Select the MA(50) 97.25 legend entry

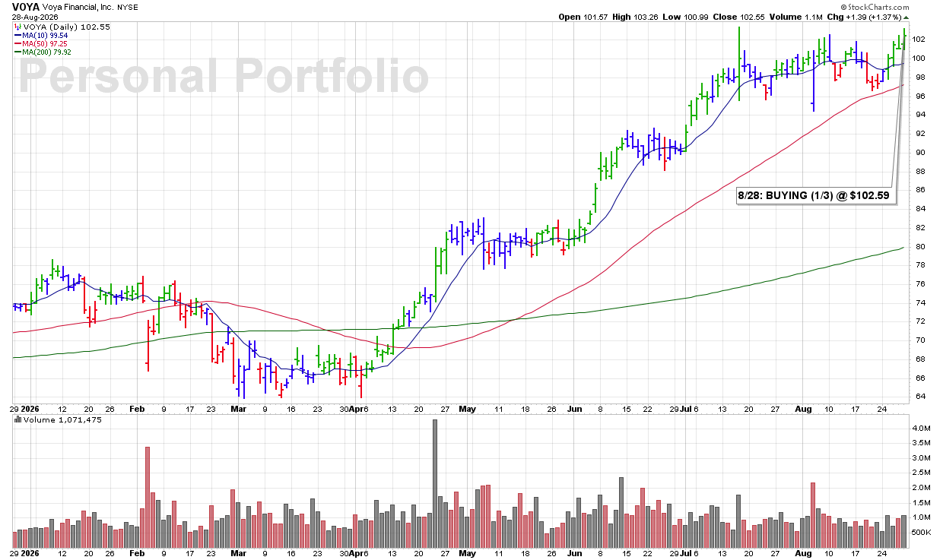click(46, 44)
